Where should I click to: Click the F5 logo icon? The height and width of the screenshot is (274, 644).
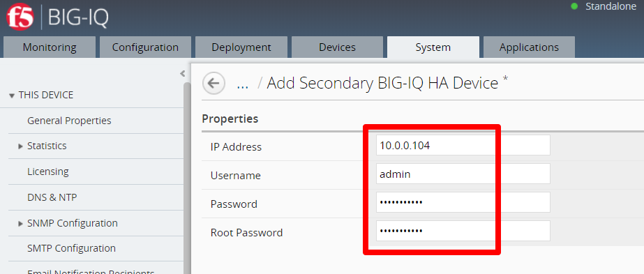point(20,17)
